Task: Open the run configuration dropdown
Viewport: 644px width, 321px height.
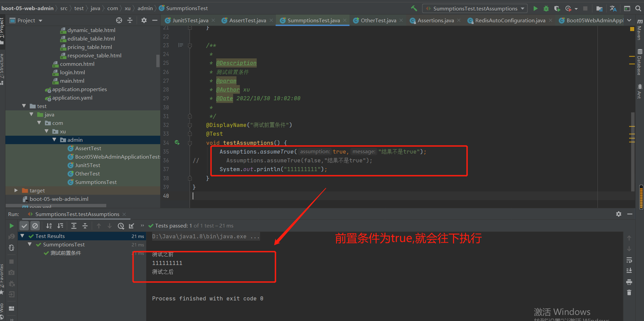Action: pyautogui.click(x=475, y=8)
